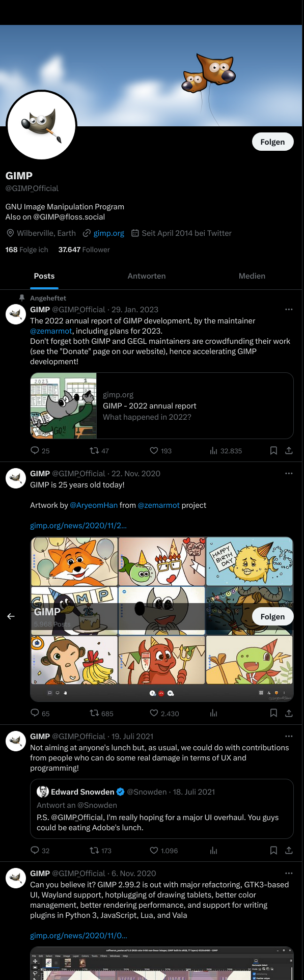Open GIMP's profile picture

click(x=41, y=125)
